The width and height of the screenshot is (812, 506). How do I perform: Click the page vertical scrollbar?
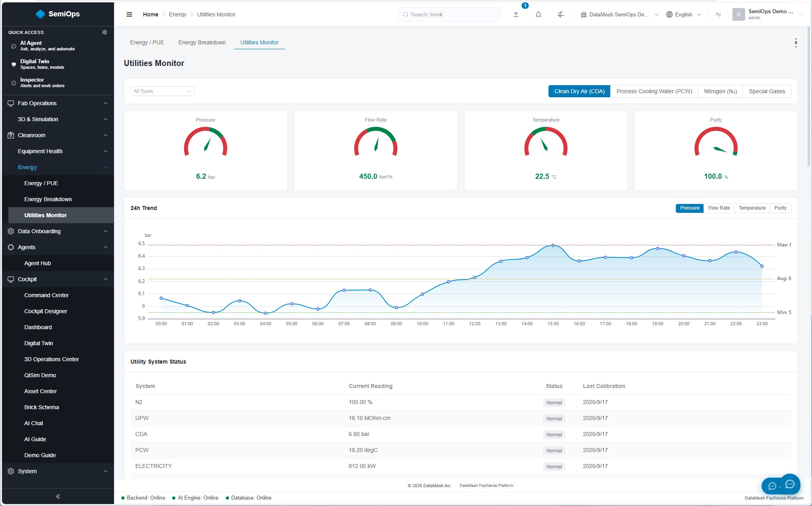[808, 96]
